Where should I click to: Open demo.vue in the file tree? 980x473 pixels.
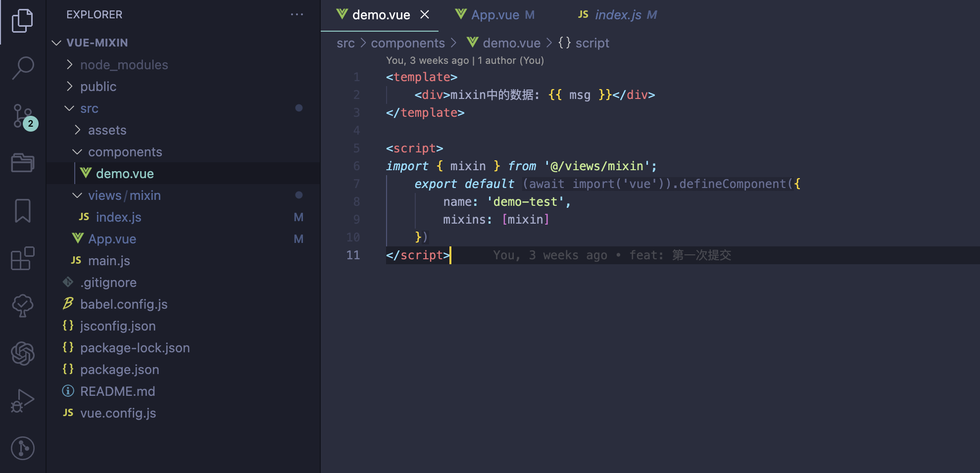pos(183,174)
